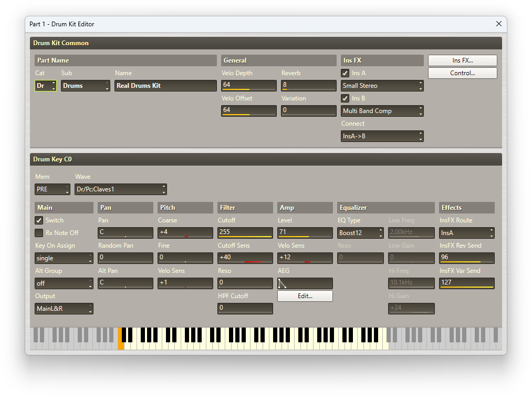
Task: Open the InsFX Route dropdown
Action: (x=466, y=233)
